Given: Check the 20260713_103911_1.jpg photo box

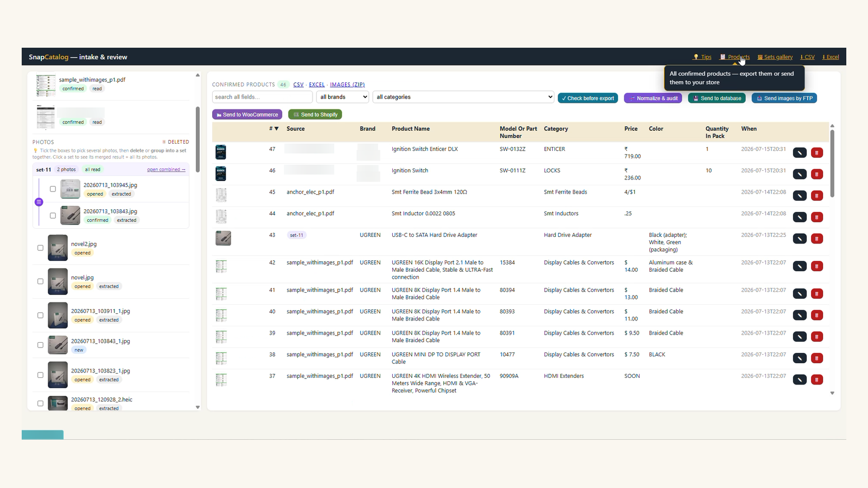Looking at the screenshot, I should (40, 315).
